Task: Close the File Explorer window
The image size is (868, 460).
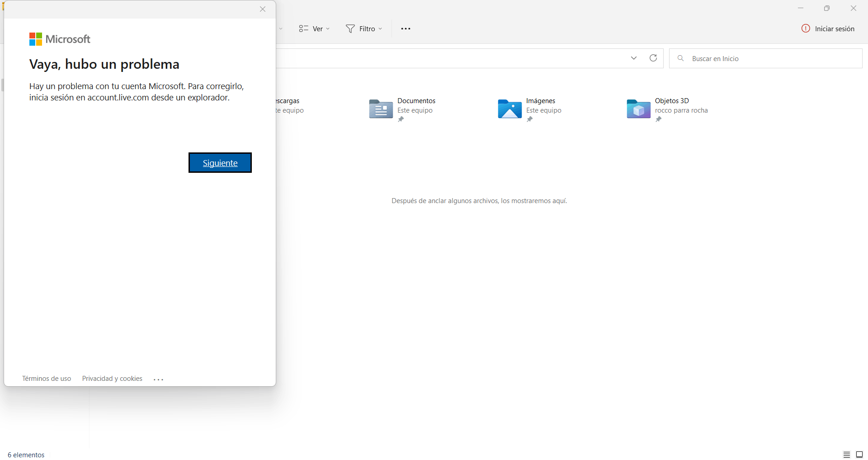Action: pos(854,8)
